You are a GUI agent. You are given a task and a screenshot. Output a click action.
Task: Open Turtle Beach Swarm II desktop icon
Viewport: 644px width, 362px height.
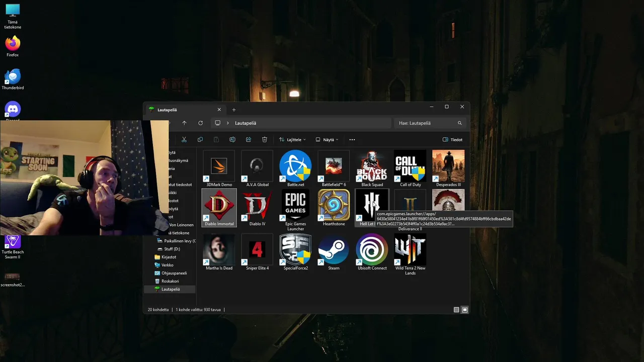click(13, 247)
